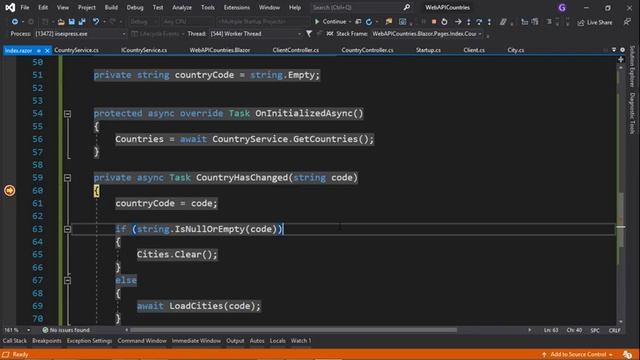Click the thread filter funnel icon
The image size is (640, 360).
(x=309, y=34)
